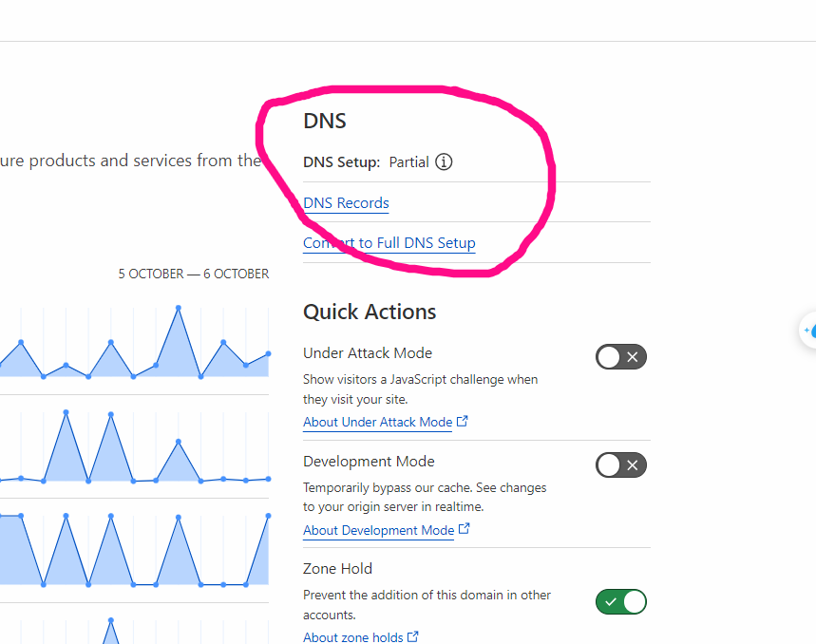816x644 pixels.
Task: Disable the Zone Hold toggle
Action: [621, 601]
